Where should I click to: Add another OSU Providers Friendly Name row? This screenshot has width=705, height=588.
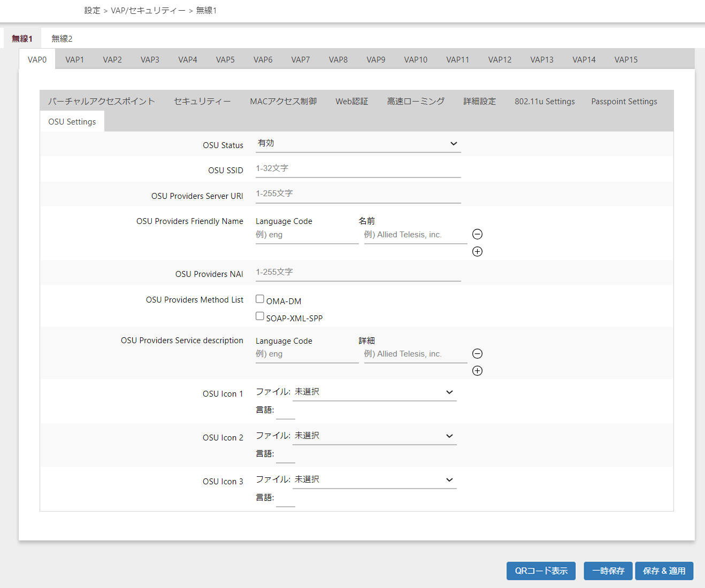tap(477, 252)
